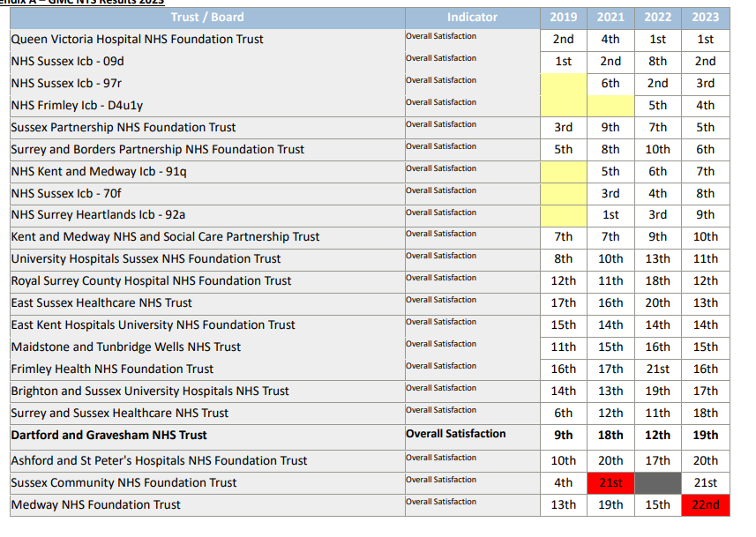This screenshot has height=537, width=756.
Task: Select the 2021 column header
Action: click(610, 17)
